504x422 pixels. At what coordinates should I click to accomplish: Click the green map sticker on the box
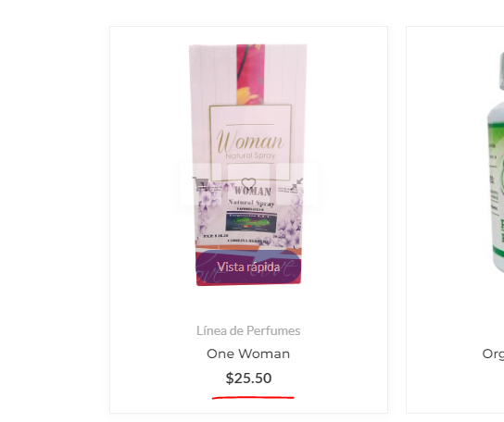pyautogui.click(x=251, y=222)
